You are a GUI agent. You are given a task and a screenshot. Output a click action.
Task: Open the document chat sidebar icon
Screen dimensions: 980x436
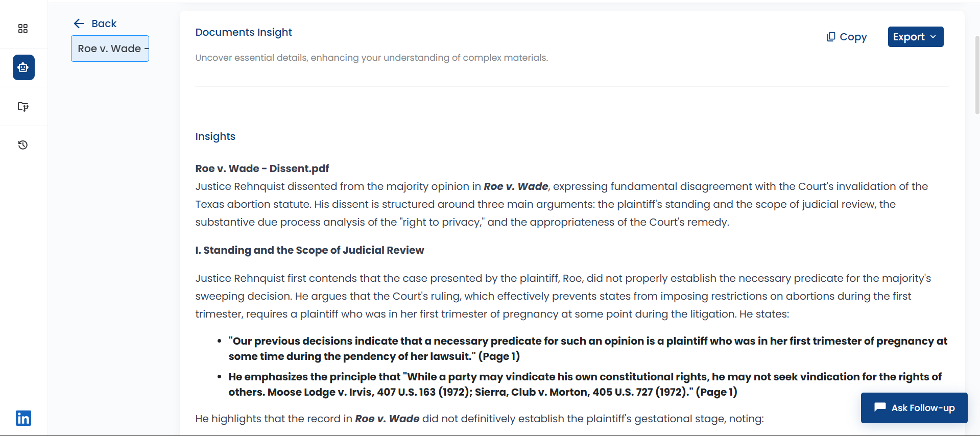pos(23,107)
